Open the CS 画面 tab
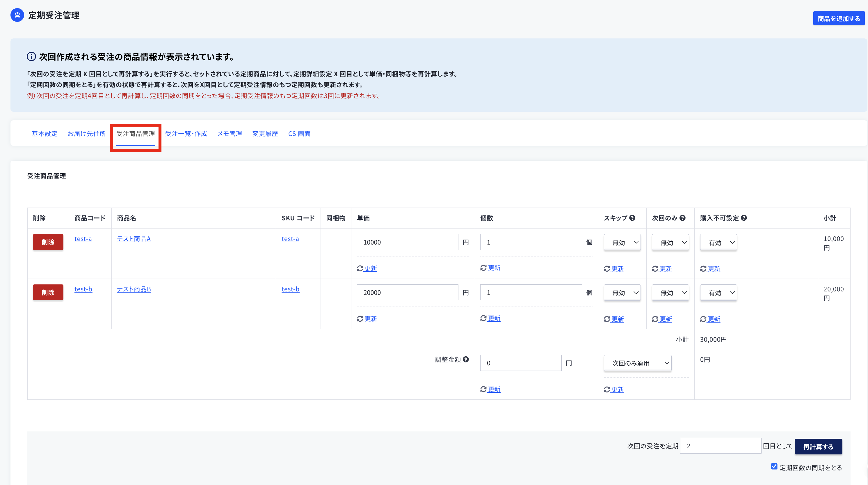The height and width of the screenshot is (485, 868). click(299, 134)
